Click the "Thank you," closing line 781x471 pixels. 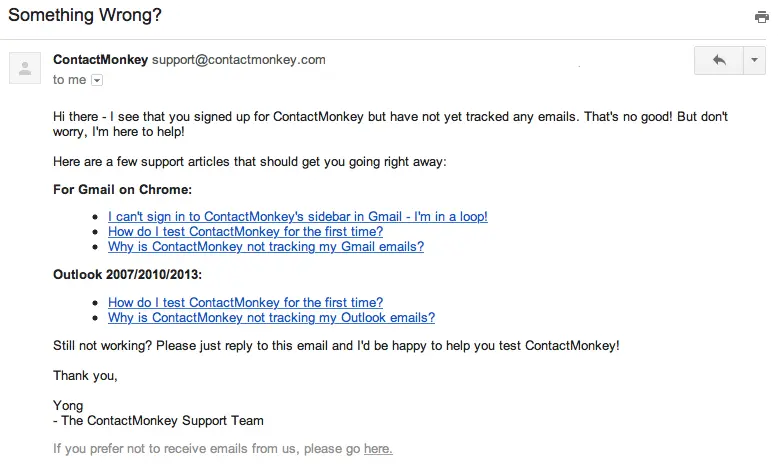tap(85, 376)
